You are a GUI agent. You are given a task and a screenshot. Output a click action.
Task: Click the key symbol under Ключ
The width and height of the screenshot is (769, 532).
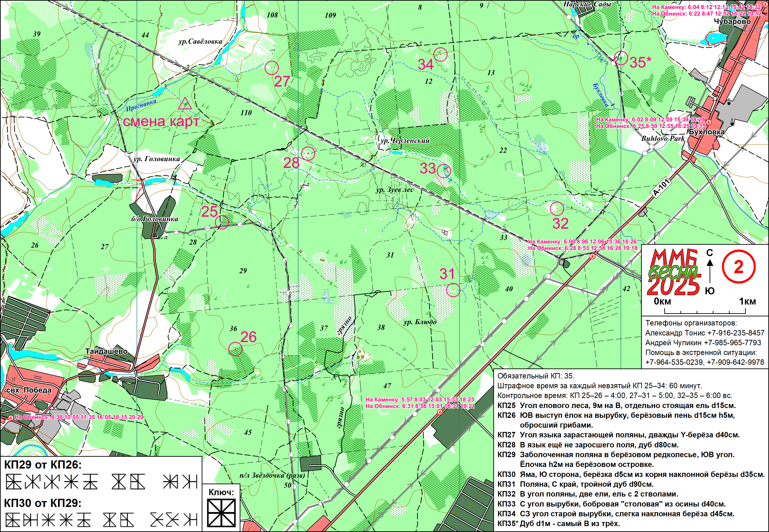[221, 513]
